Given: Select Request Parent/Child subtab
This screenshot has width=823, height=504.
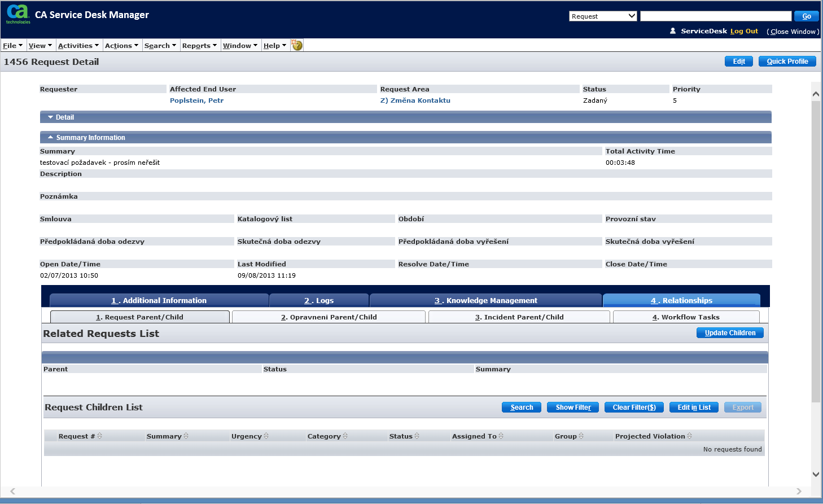Looking at the screenshot, I should coord(139,317).
